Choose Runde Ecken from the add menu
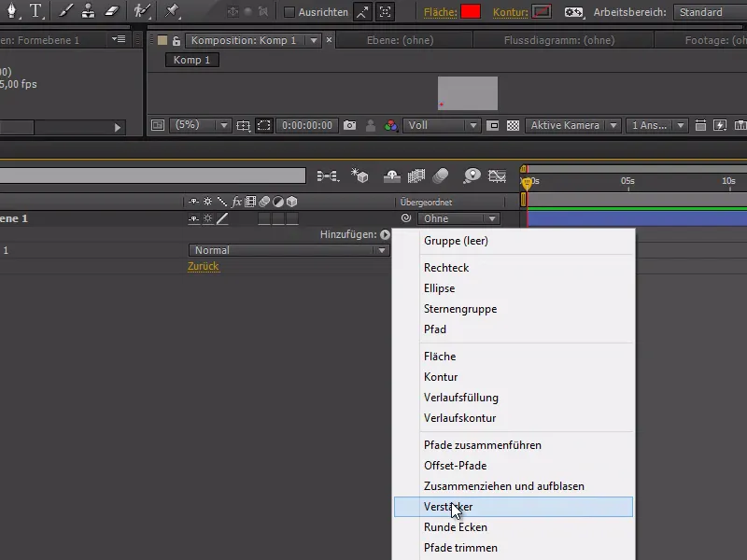The height and width of the screenshot is (560, 747). 514,527
